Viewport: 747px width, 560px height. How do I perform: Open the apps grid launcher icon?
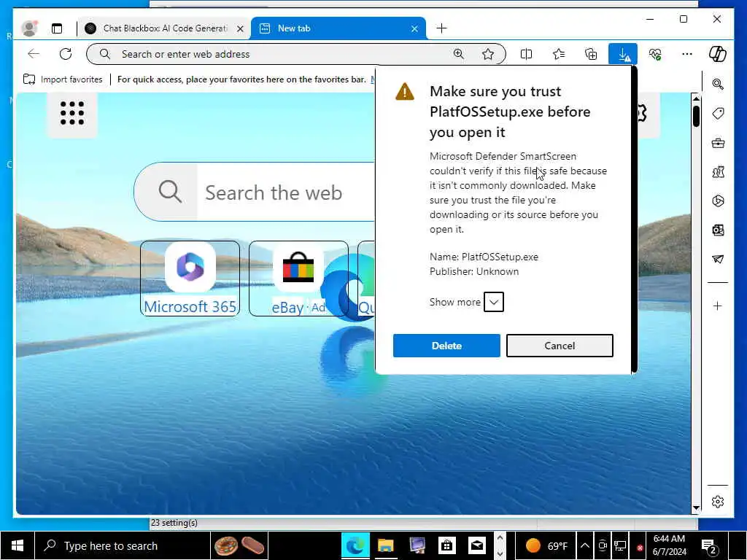(72, 113)
